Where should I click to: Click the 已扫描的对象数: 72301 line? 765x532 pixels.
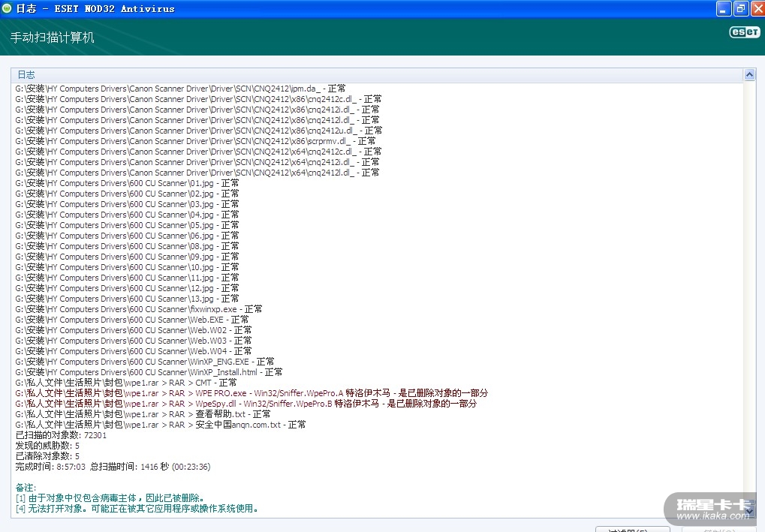point(61,435)
